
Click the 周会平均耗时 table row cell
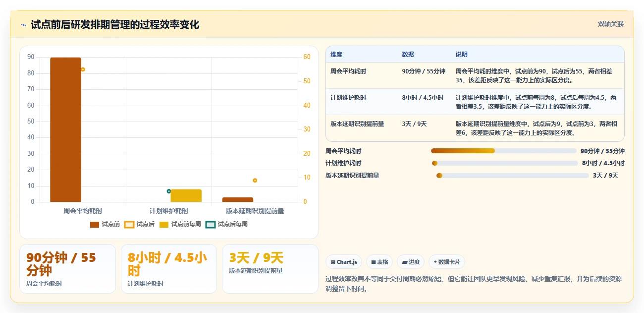point(348,71)
